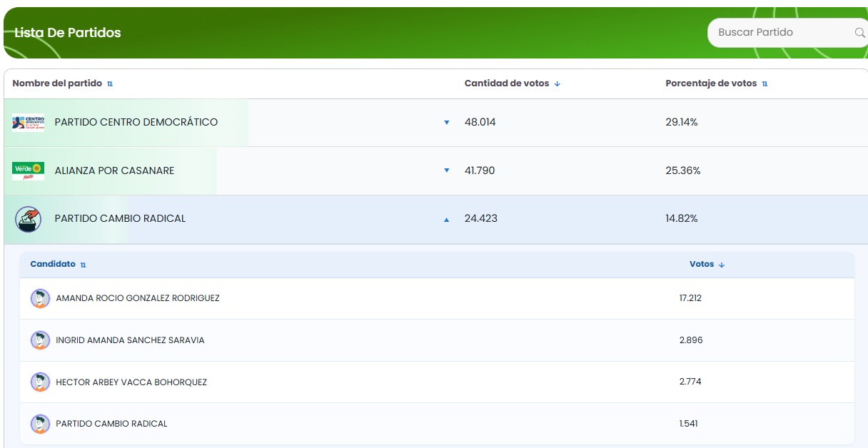
Task: Expand the Alianza Por Casanare row
Action: (447, 170)
